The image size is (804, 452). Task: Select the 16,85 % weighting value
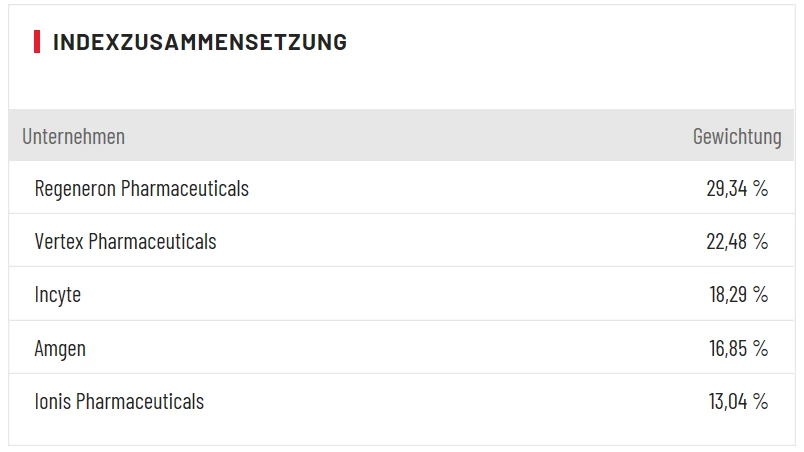pos(737,348)
